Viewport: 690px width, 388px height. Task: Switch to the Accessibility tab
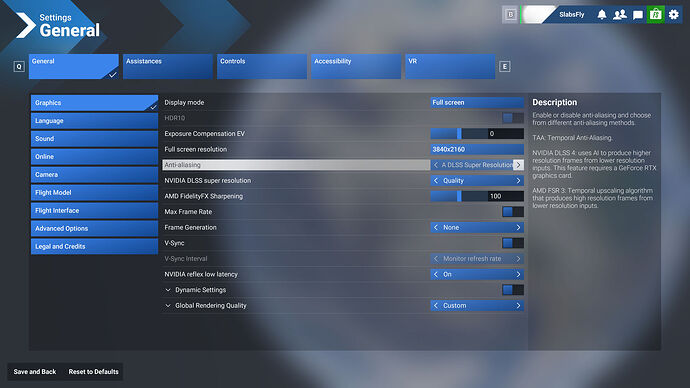pyautogui.click(x=356, y=66)
